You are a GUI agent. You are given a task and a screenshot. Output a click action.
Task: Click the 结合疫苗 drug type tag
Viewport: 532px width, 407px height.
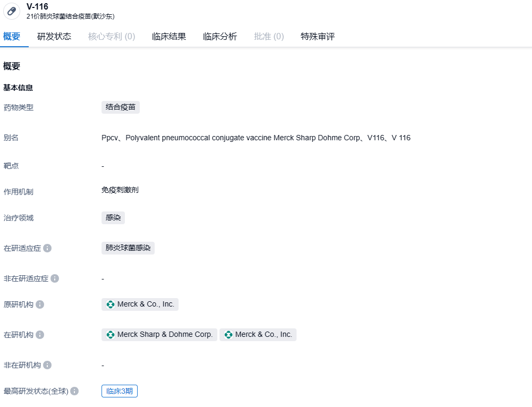tap(121, 107)
